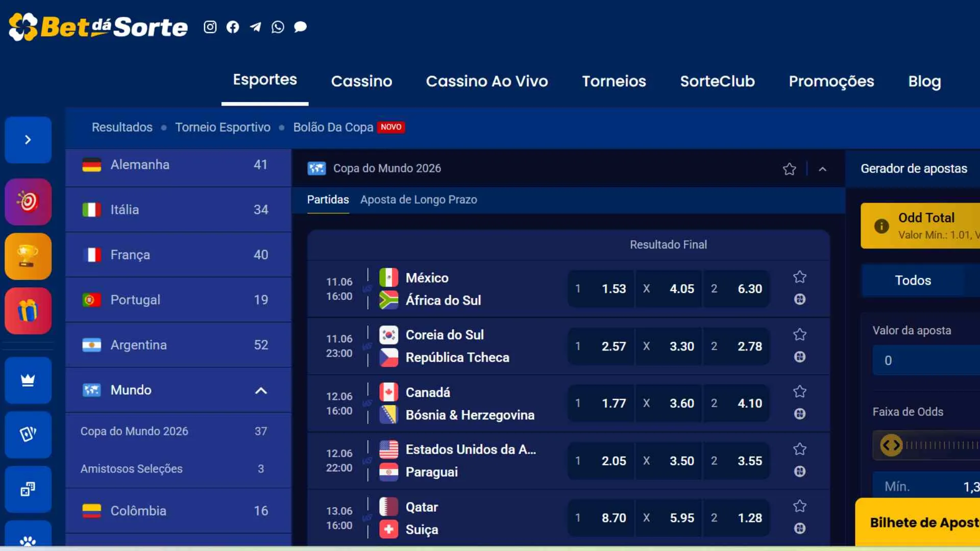Go to Cassino Ao Vivo
980x551 pixels.
click(487, 81)
